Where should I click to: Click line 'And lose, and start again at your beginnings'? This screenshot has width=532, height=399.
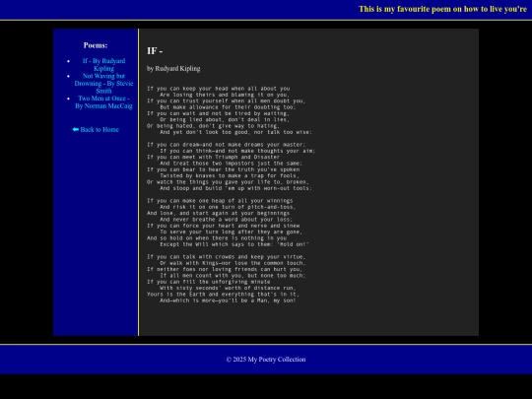[218, 213]
